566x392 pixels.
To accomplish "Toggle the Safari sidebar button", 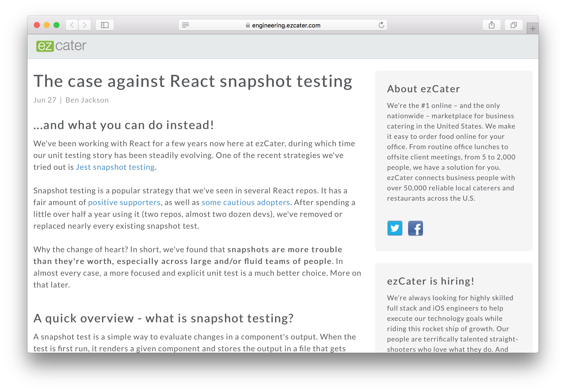I will point(105,25).
